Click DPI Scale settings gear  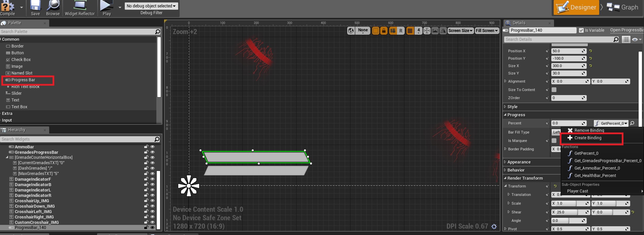(494, 227)
